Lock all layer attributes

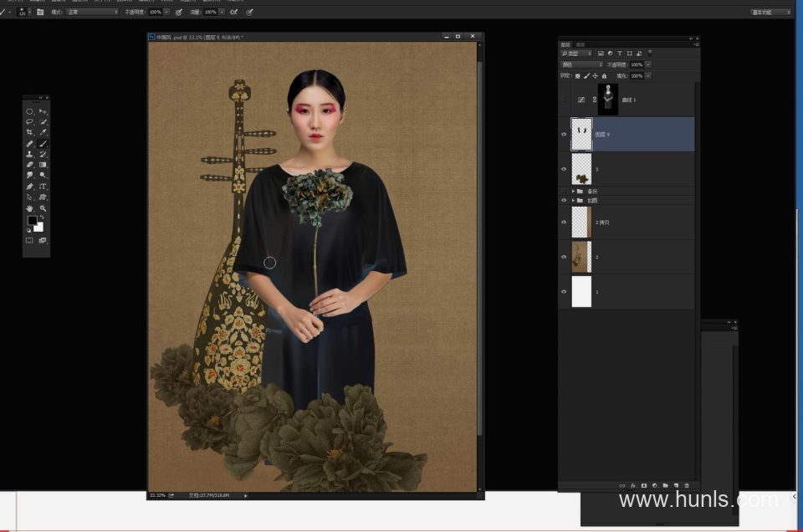(604, 76)
